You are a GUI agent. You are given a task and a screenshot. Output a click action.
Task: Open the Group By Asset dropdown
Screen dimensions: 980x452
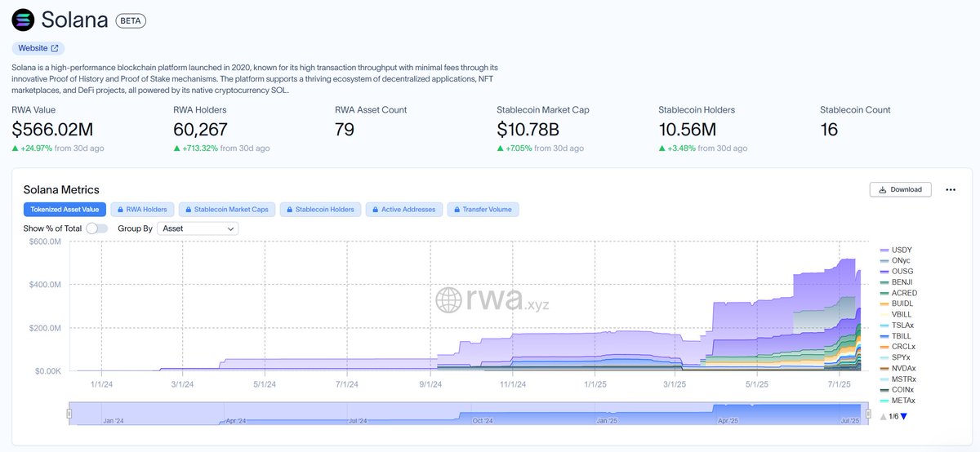point(198,228)
